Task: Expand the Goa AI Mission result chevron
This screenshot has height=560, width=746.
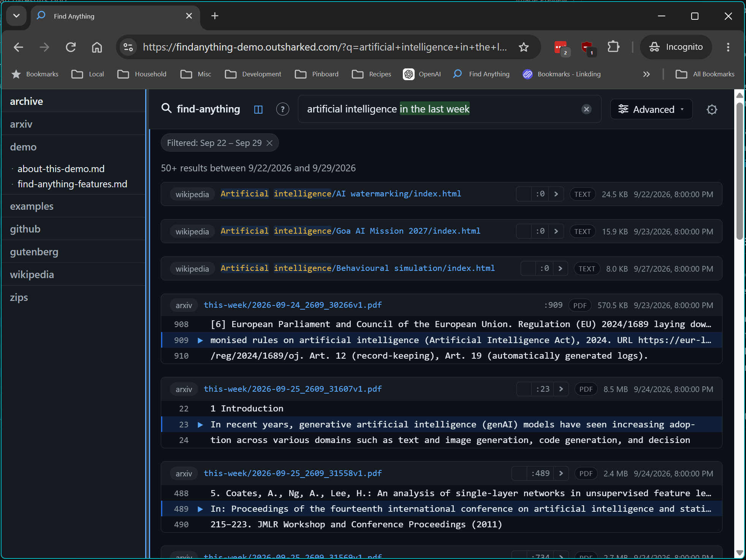Action: point(556,231)
